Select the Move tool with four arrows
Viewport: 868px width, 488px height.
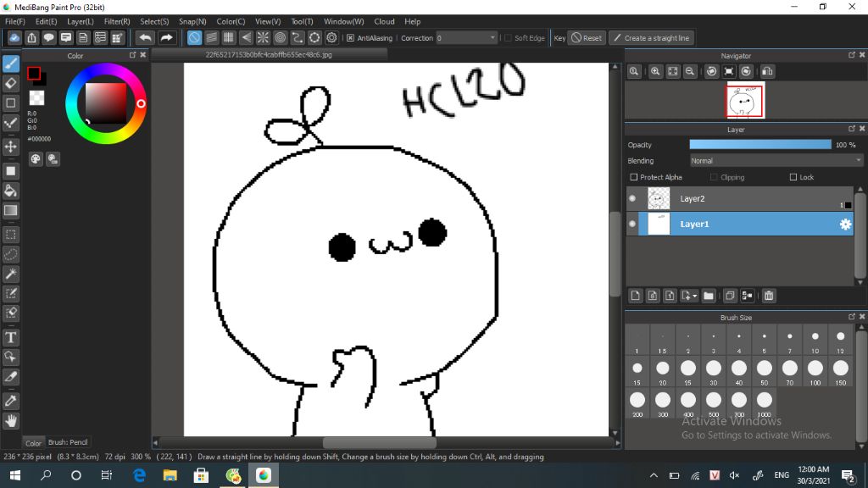tap(10, 147)
